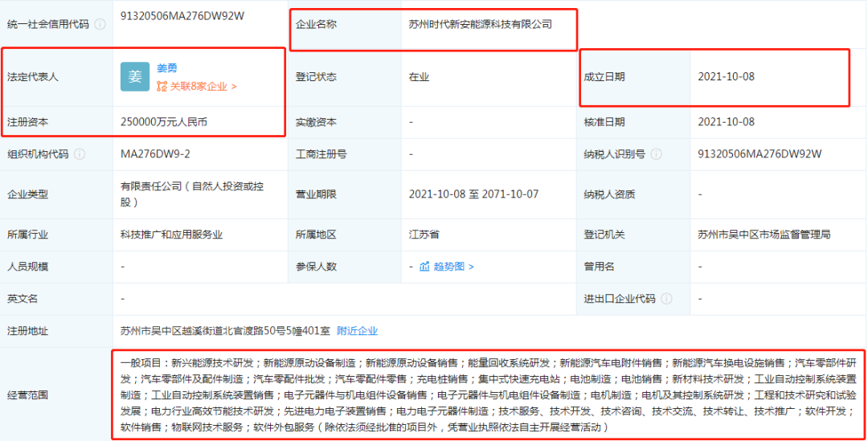
Task: Click the 经营范围 label
Action: pyautogui.click(x=27, y=395)
